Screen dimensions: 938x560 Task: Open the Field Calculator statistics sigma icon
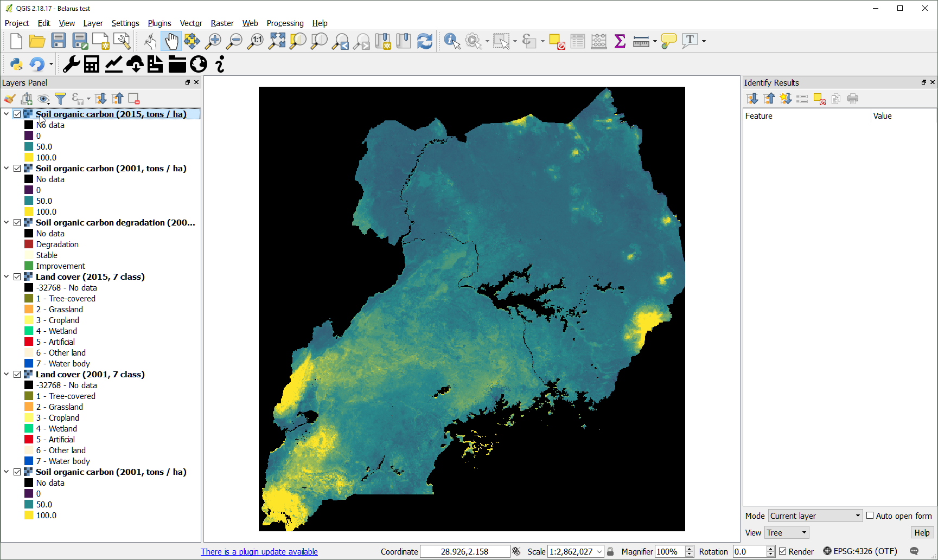[x=620, y=41]
